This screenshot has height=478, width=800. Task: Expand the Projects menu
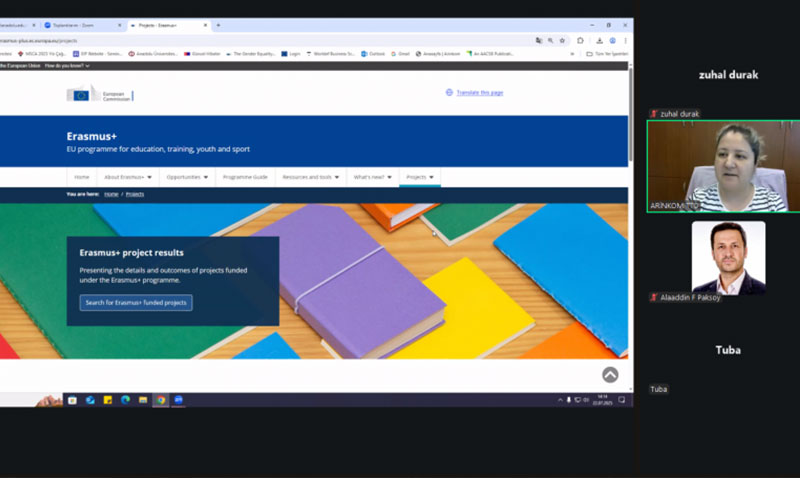420,177
